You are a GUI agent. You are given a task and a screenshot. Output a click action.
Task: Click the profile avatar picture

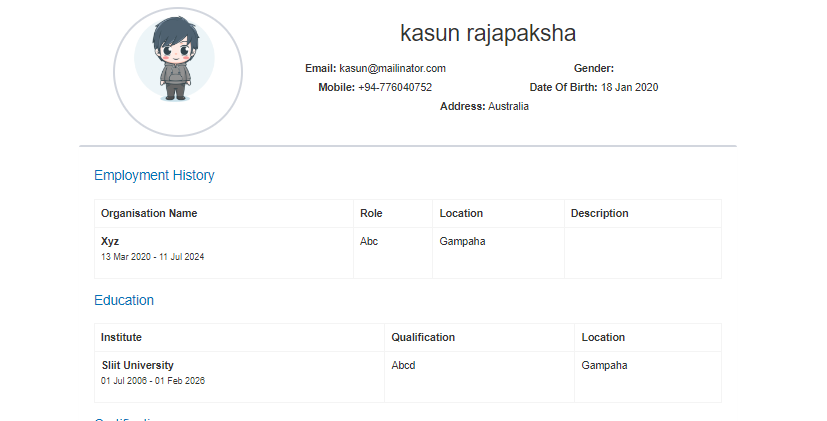178,72
